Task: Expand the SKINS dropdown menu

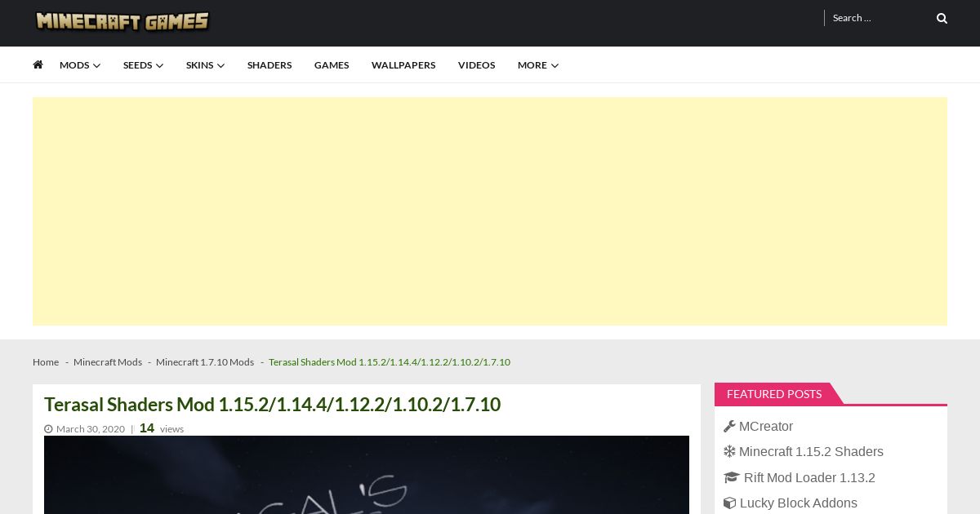Action: point(205,65)
